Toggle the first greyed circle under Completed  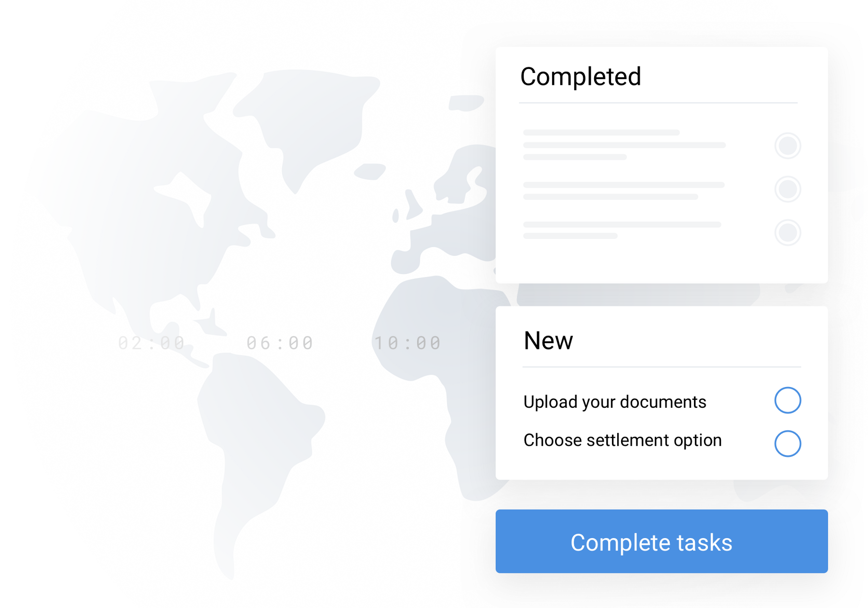click(787, 146)
